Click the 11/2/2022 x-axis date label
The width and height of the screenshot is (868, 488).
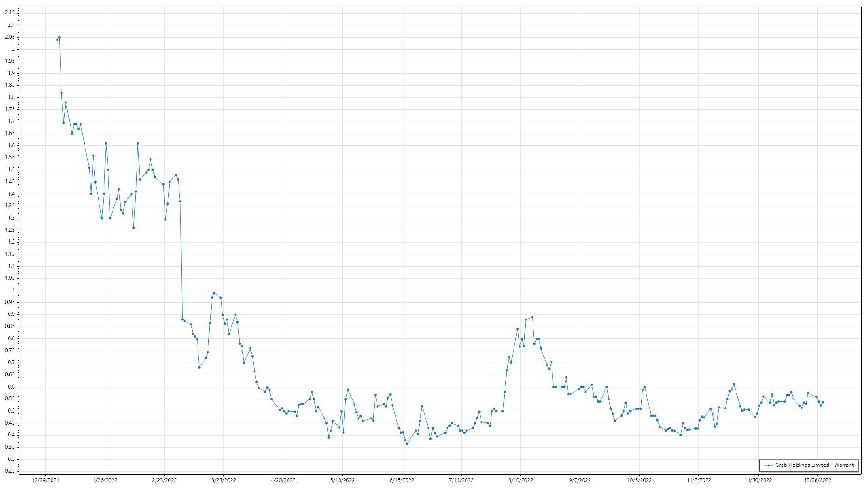pos(698,480)
